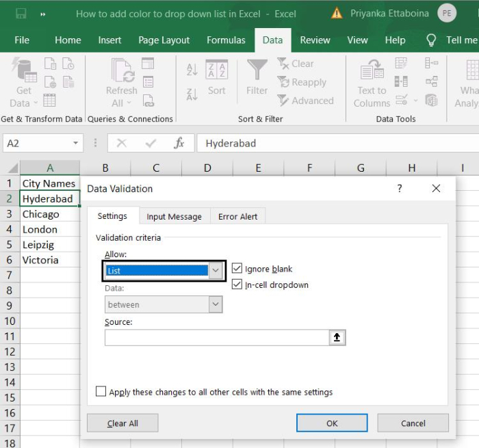Open the Name Box dropdown arrow
Screen dimensions: 479x448
pos(76,144)
